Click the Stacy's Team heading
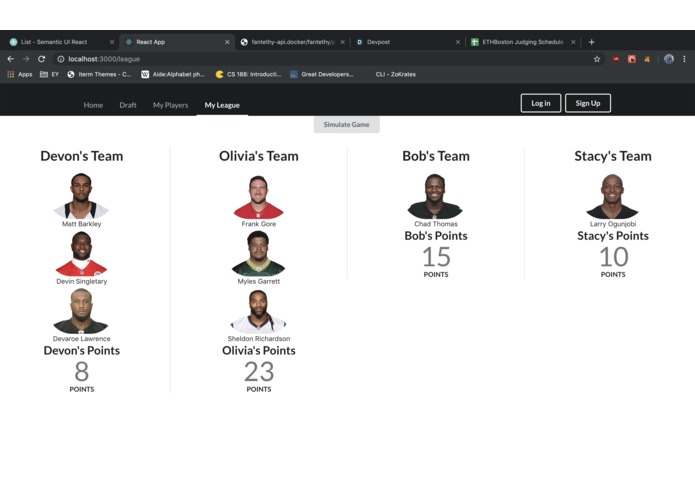 [x=613, y=156]
